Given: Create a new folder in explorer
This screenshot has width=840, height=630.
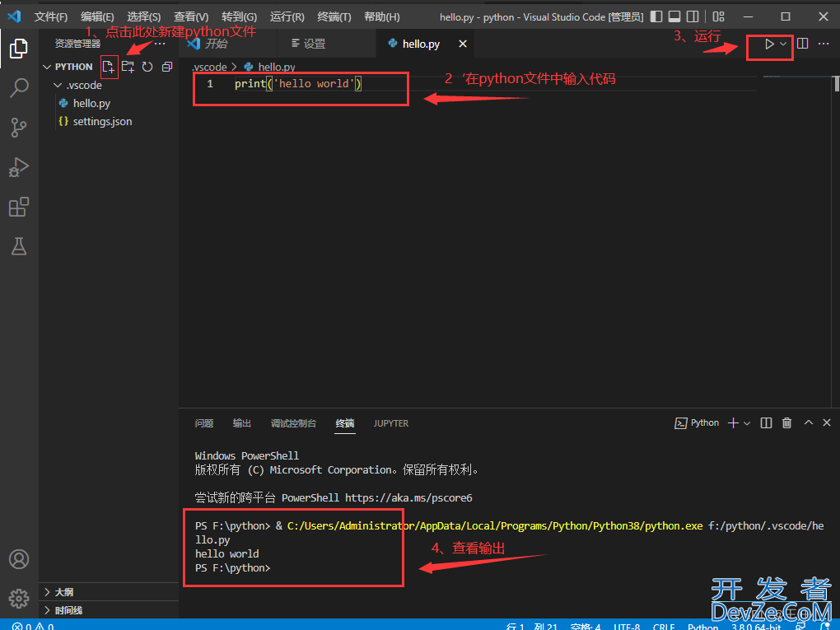Looking at the screenshot, I should tap(128, 67).
